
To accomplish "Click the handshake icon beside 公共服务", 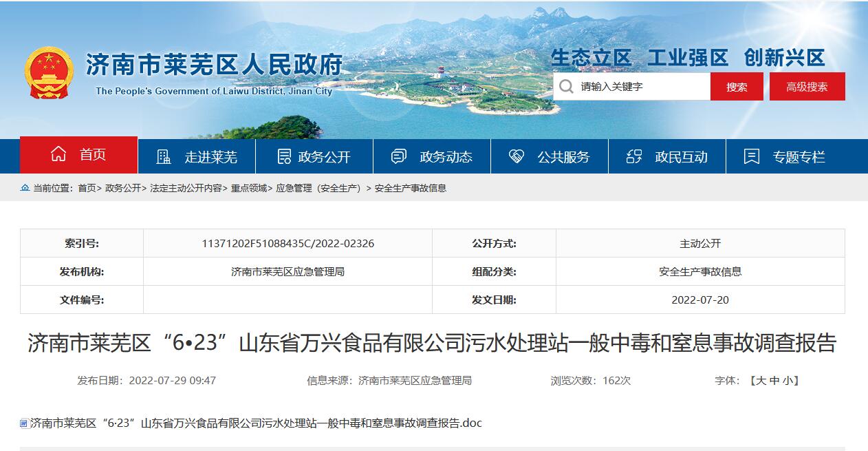I will coord(517,157).
